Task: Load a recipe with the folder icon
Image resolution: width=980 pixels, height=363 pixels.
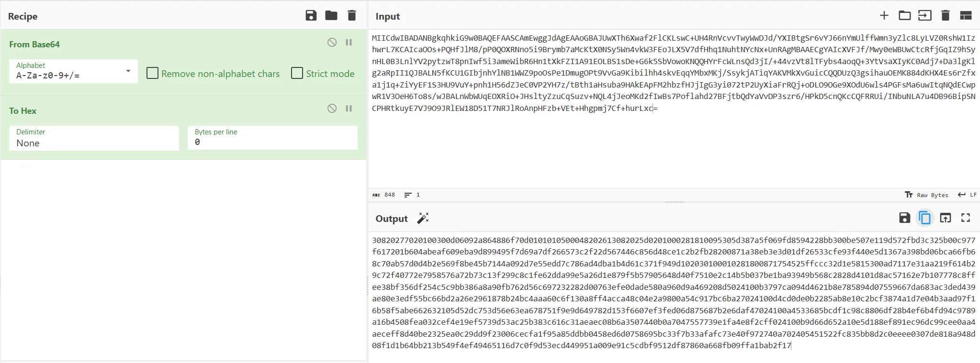Action: point(331,16)
